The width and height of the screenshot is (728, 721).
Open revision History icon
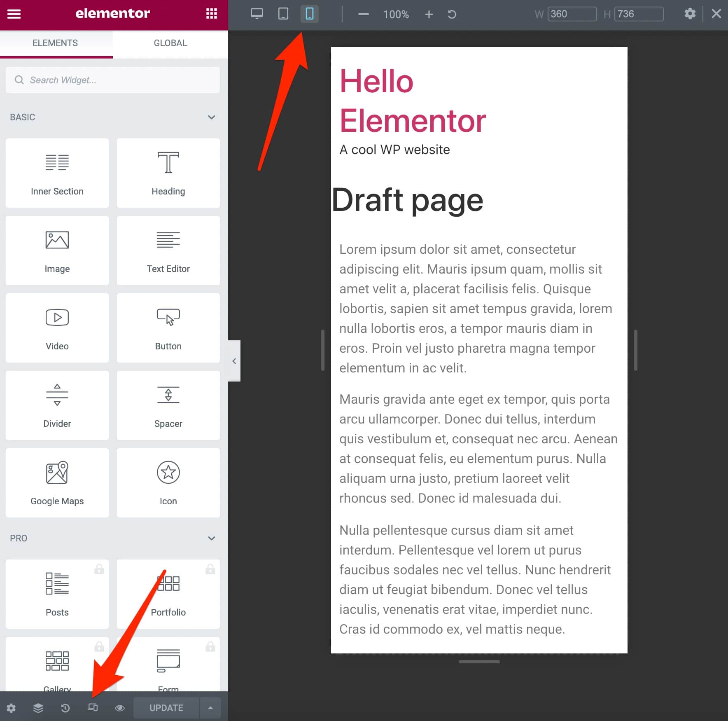[x=65, y=707]
